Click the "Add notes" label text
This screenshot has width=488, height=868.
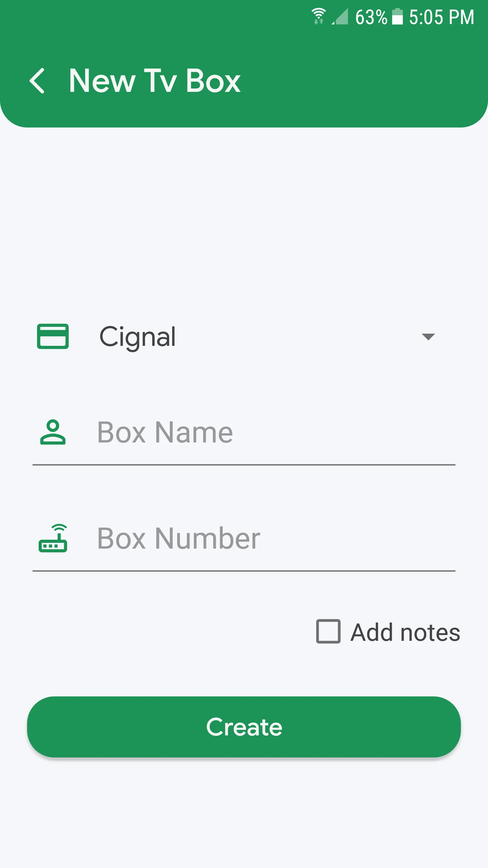pyautogui.click(x=405, y=633)
